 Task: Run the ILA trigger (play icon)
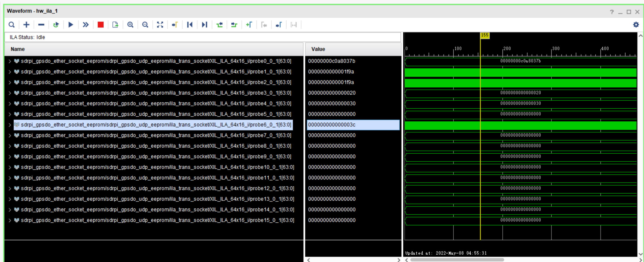coord(70,25)
